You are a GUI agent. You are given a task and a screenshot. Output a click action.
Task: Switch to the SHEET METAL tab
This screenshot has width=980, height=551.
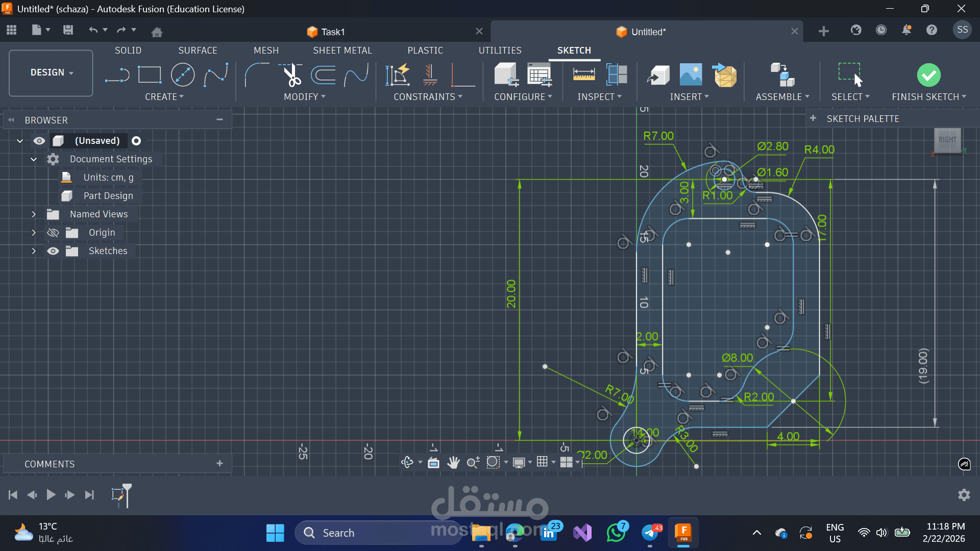(x=342, y=51)
